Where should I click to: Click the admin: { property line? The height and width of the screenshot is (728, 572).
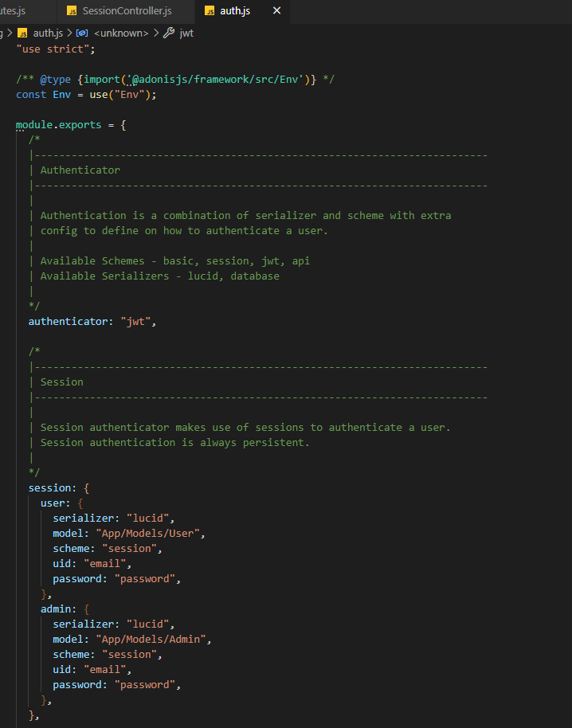click(65, 609)
